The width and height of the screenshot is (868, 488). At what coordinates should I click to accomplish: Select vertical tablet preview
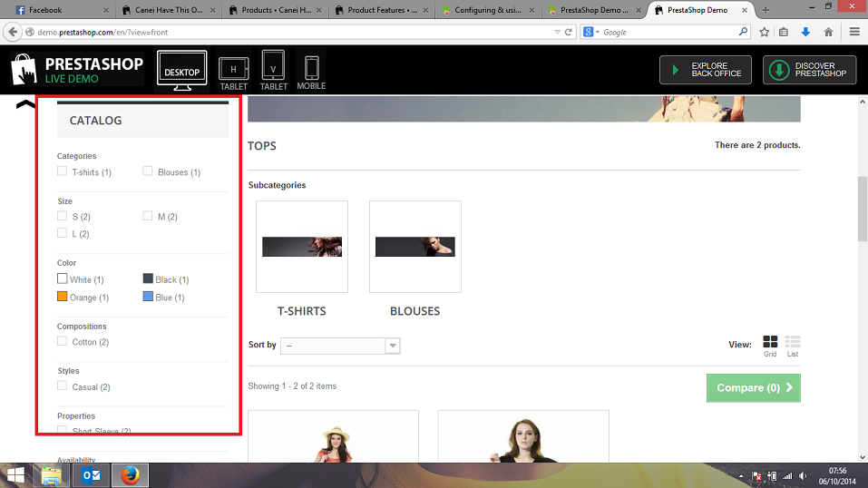point(274,71)
